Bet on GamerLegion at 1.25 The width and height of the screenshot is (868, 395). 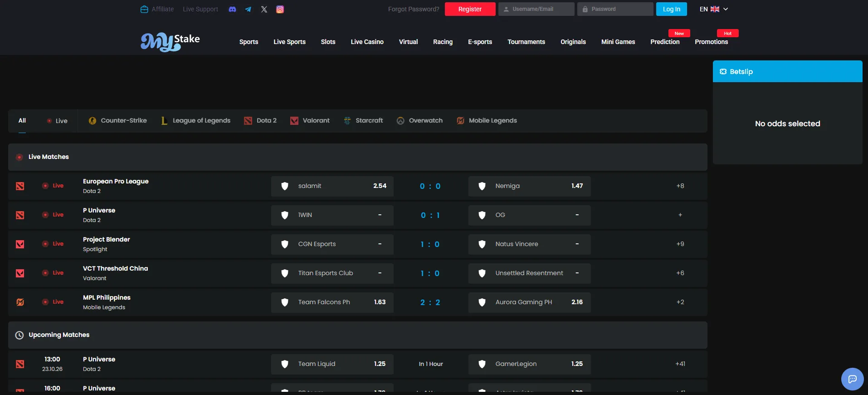coord(530,364)
